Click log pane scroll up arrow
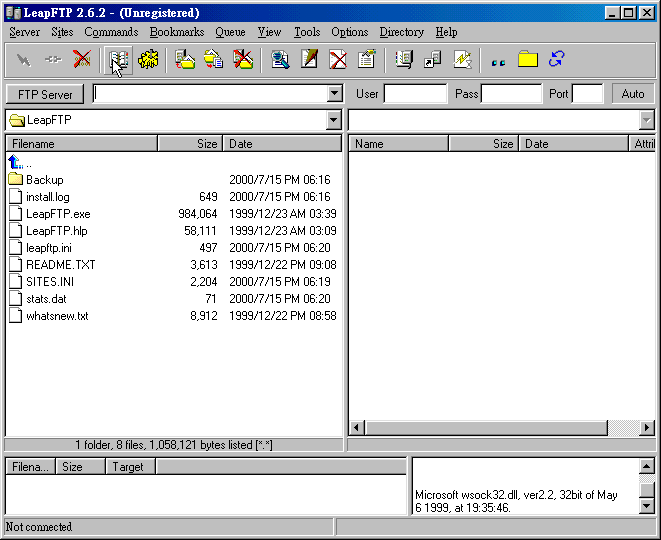 [x=647, y=466]
